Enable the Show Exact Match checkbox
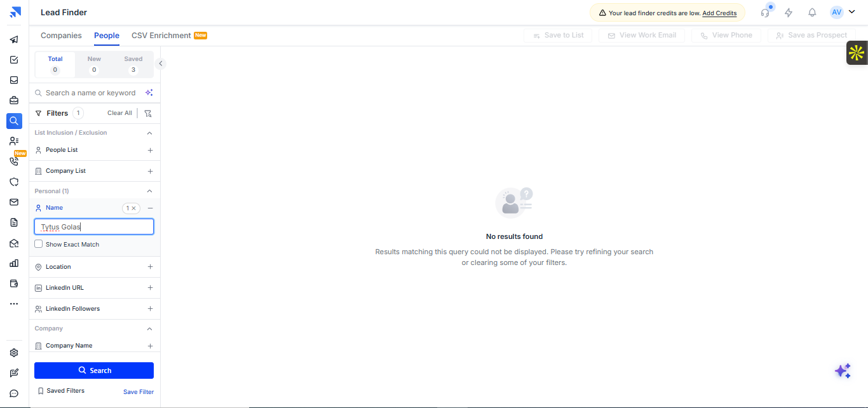 pos(39,244)
